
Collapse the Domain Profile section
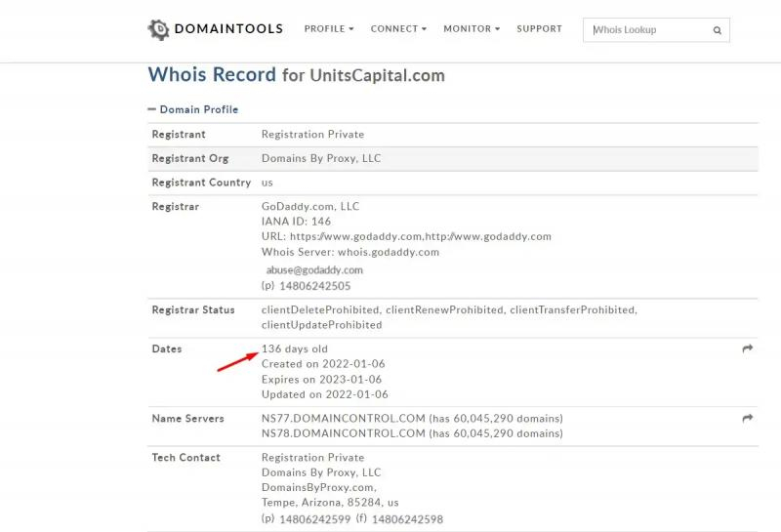(193, 109)
